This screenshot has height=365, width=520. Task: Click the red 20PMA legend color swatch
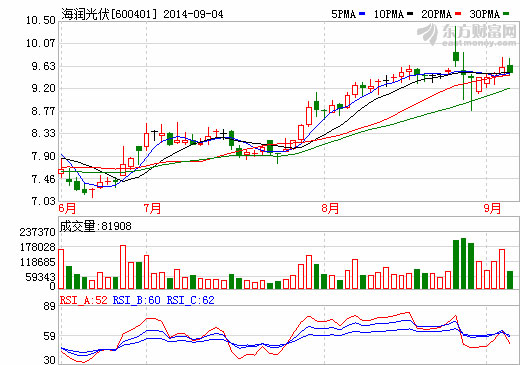click(458, 14)
